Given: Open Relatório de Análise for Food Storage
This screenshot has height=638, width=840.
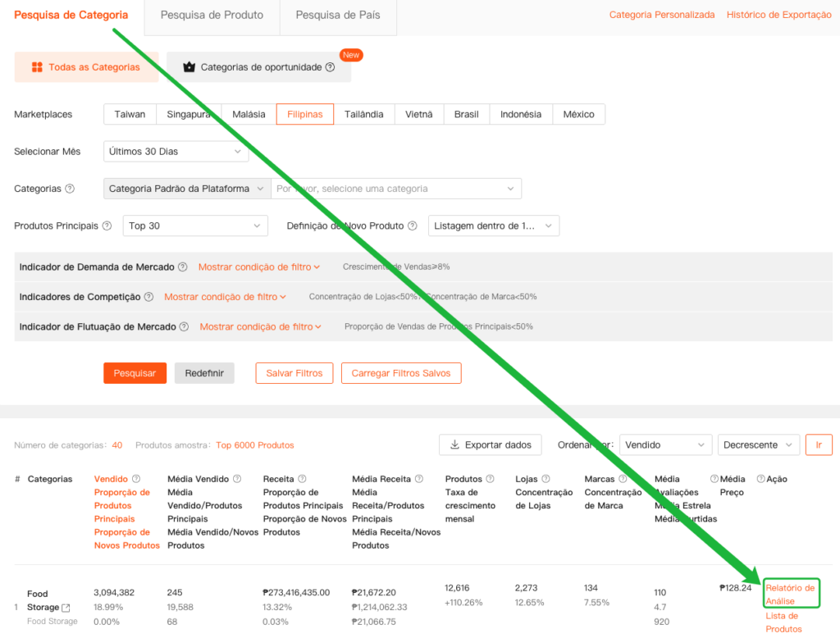Looking at the screenshot, I should 790,594.
